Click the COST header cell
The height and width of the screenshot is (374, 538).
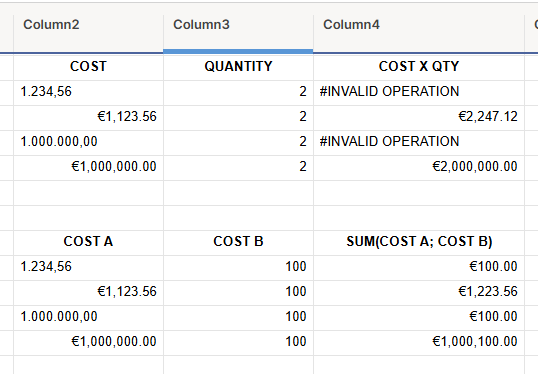pyautogui.click(x=88, y=67)
